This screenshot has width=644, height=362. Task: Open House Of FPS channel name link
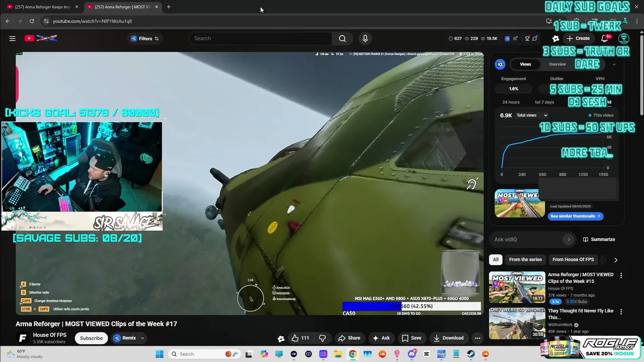[x=50, y=335]
